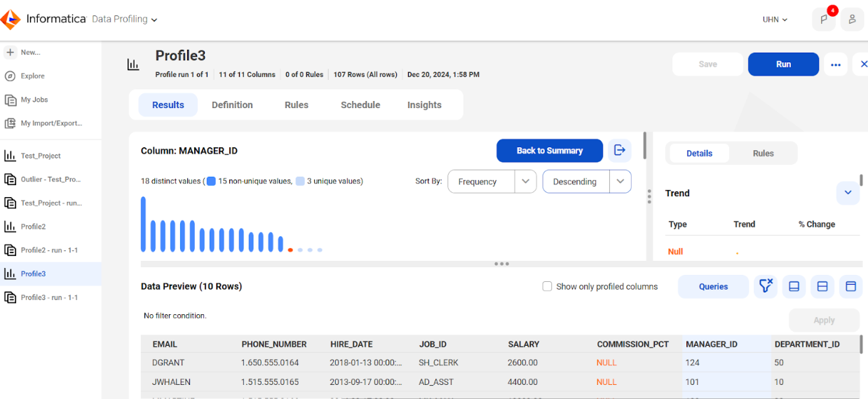Image resolution: width=868 pixels, height=399 pixels.
Task: Toggle Show only profiled columns checkbox
Action: 547,286
